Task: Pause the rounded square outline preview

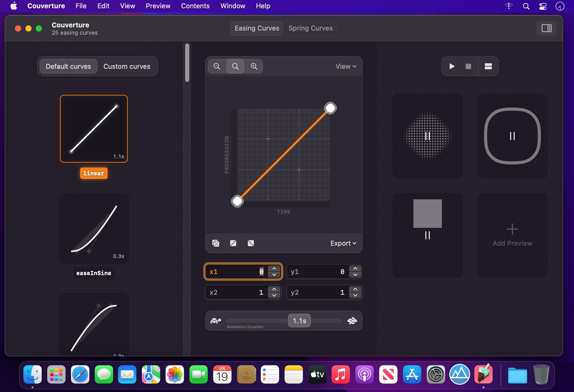Action: (512, 136)
